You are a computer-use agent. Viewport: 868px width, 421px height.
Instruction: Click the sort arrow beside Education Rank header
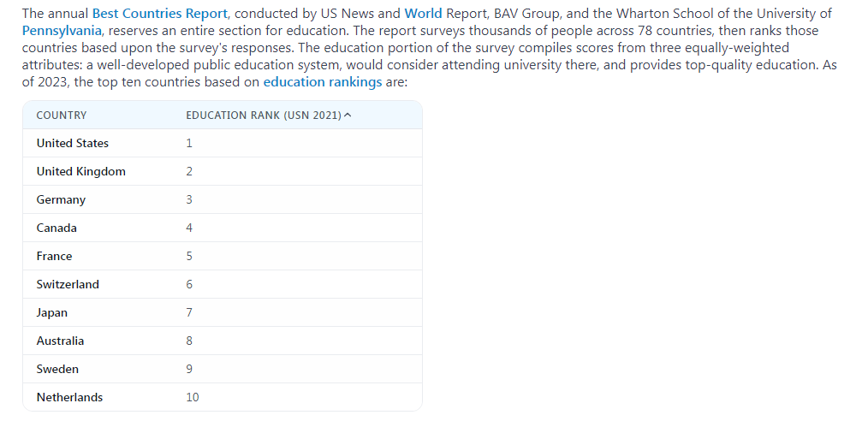347,116
